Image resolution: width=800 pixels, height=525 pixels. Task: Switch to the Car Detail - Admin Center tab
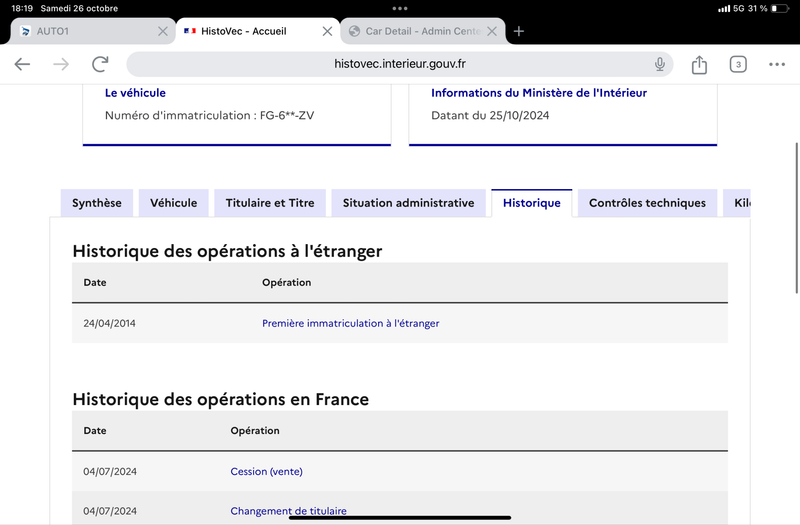click(422, 31)
